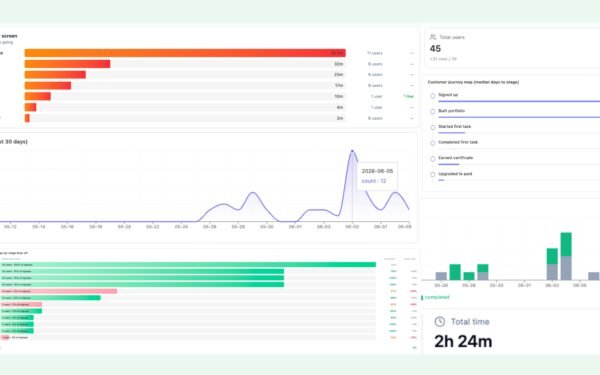Click the 32m orange time bar

click(x=67, y=64)
